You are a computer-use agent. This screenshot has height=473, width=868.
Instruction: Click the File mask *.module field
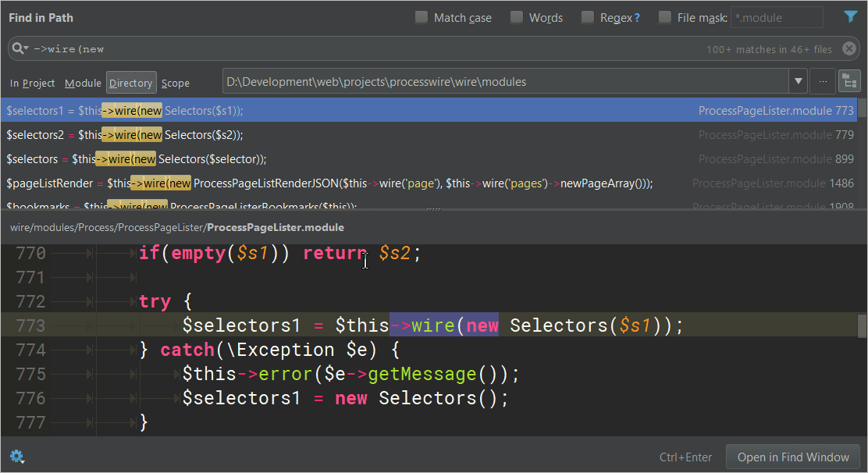(776, 17)
